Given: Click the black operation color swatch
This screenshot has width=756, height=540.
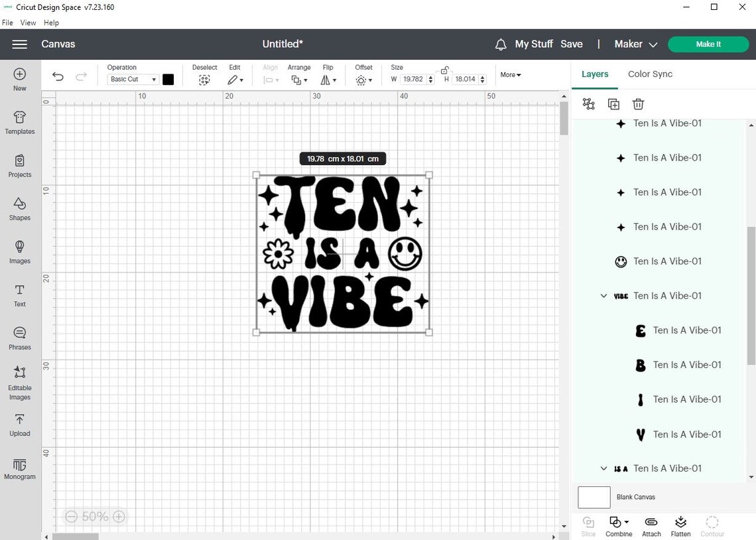Looking at the screenshot, I should (x=168, y=79).
